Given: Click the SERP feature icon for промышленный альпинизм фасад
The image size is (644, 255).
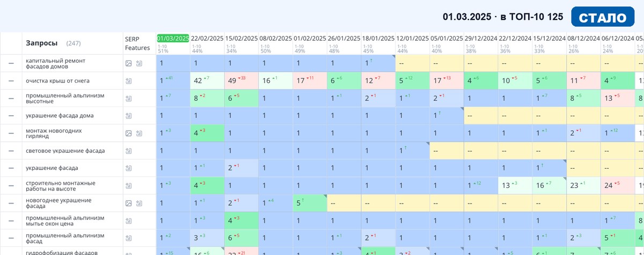Looking at the screenshot, I should tap(128, 238).
